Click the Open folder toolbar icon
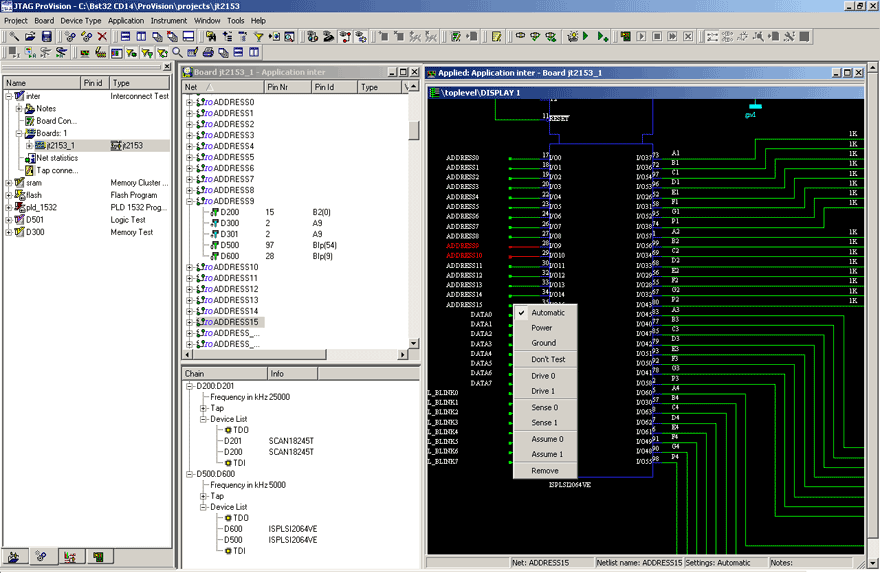This screenshot has width=880, height=573. 30,36
